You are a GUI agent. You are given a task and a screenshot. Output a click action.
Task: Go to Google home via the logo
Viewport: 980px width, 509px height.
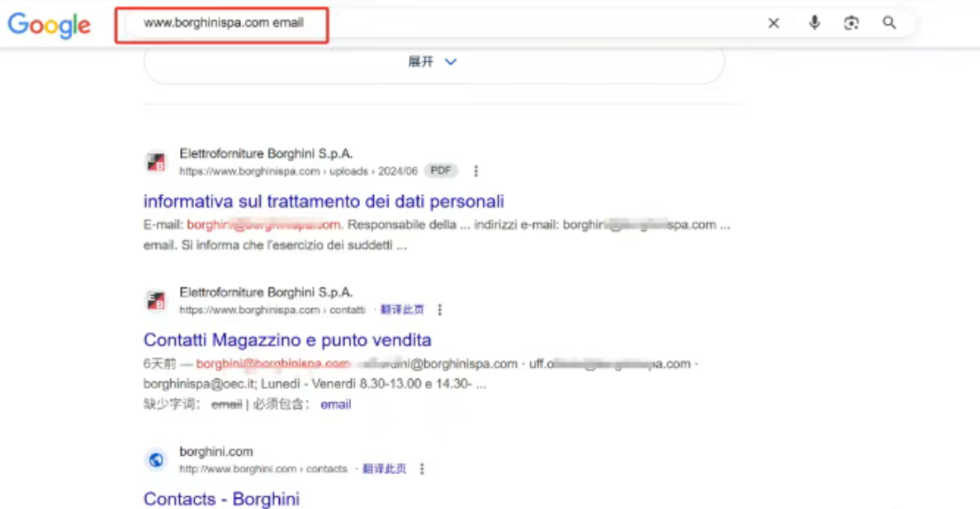[x=50, y=24]
